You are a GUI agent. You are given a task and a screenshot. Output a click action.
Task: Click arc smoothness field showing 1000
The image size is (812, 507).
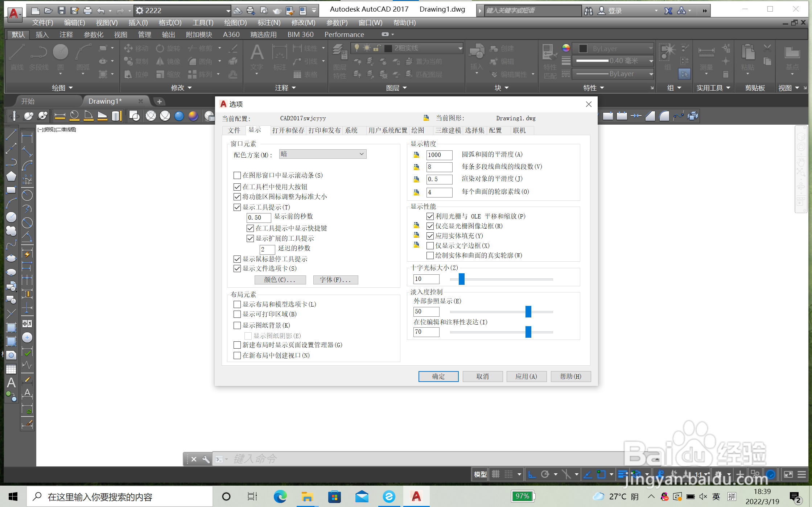pos(440,155)
